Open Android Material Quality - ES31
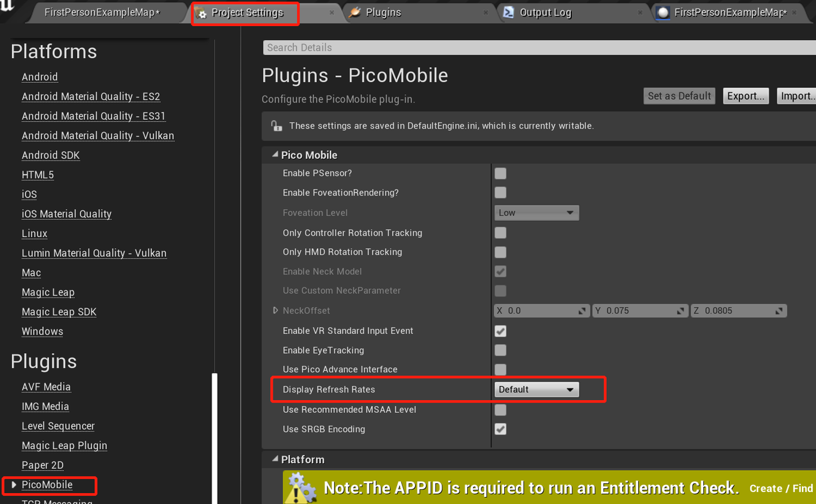816x504 pixels. 94,117
